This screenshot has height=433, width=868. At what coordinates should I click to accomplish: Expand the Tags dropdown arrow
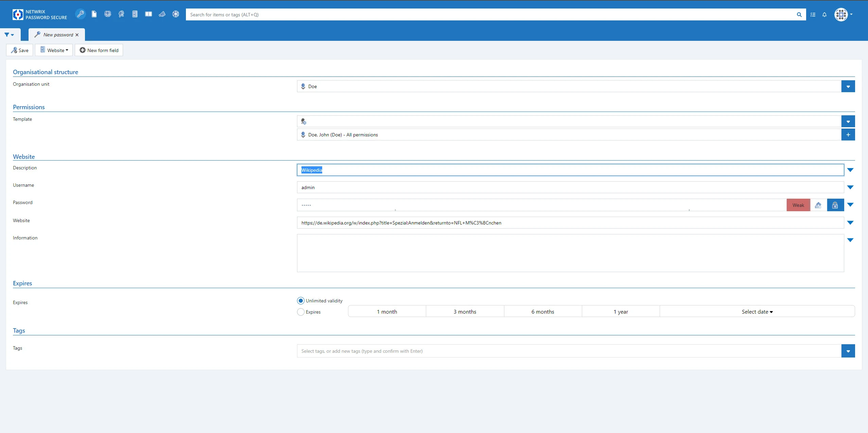848,351
